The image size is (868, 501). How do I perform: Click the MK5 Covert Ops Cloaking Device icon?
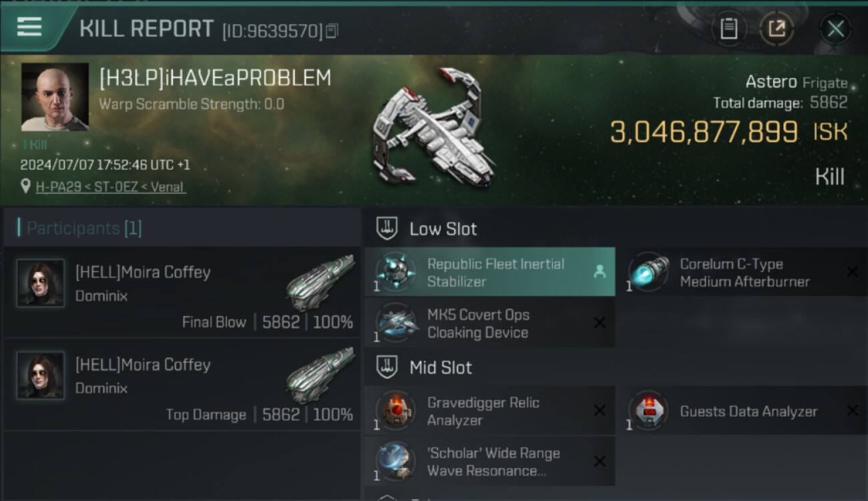pos(395,323)
